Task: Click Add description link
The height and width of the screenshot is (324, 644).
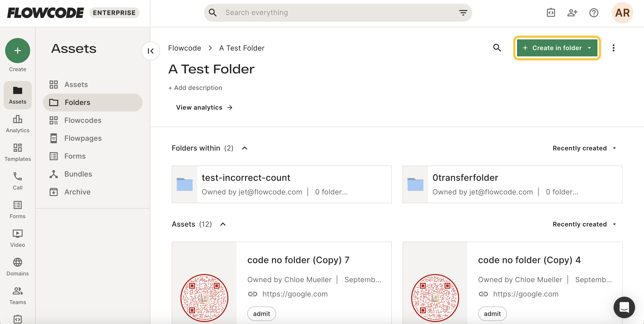Action: (x=195, y=87)
